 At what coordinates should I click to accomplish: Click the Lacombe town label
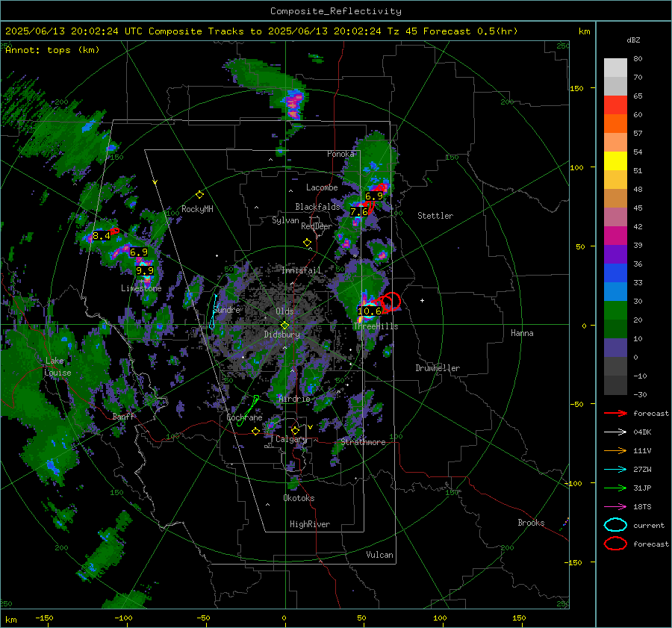tap(322, 187)
